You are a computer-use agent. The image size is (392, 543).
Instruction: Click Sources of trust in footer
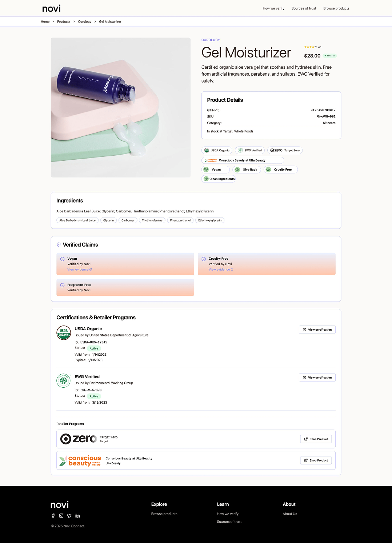click(x=229, y=522)
